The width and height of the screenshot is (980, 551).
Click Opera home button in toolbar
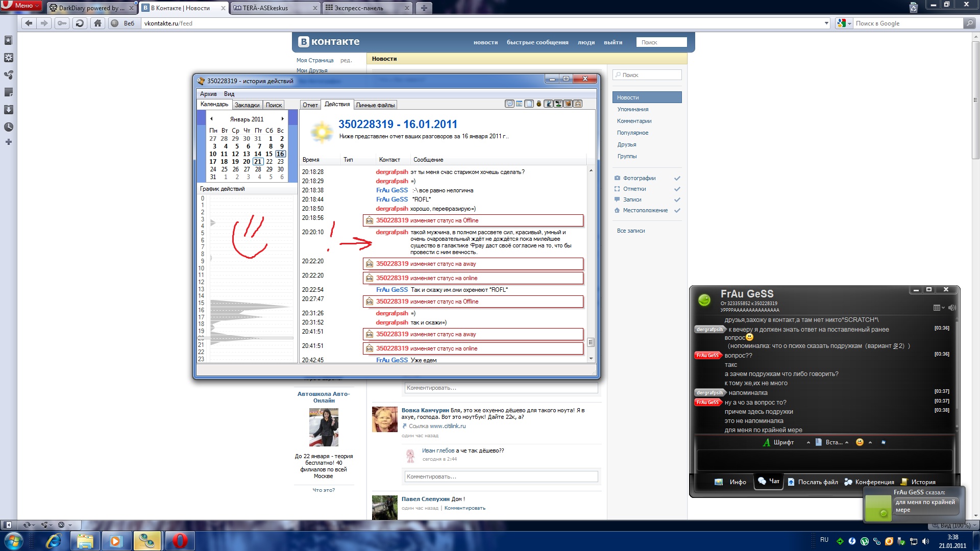click(x=97, y=23)
